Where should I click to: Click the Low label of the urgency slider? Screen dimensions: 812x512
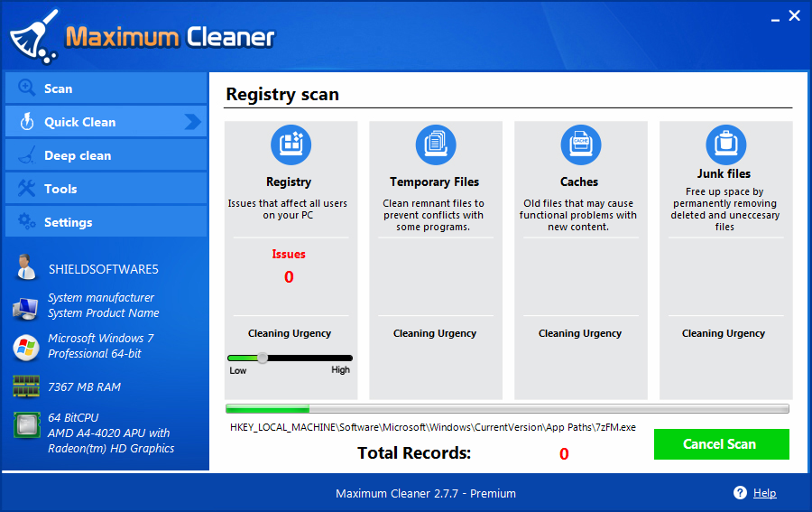pyautogui.click(x=238, y=370)
